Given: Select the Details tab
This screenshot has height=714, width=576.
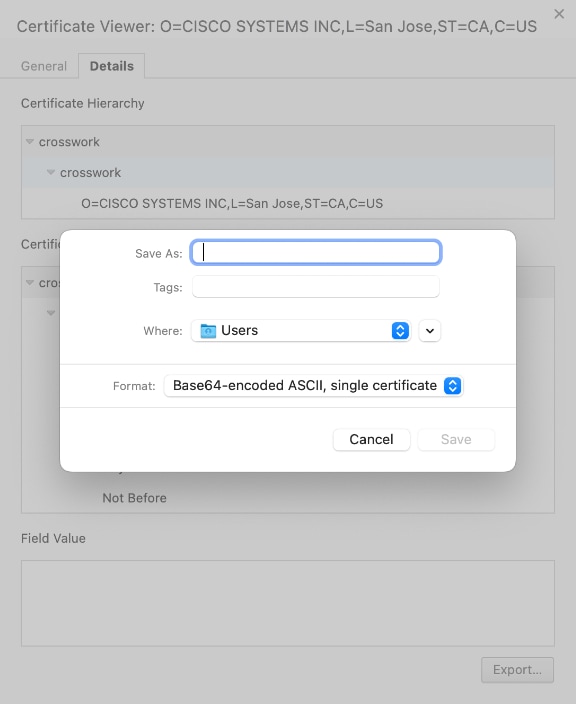Looking at the screenshot, I should coord(112,66).
